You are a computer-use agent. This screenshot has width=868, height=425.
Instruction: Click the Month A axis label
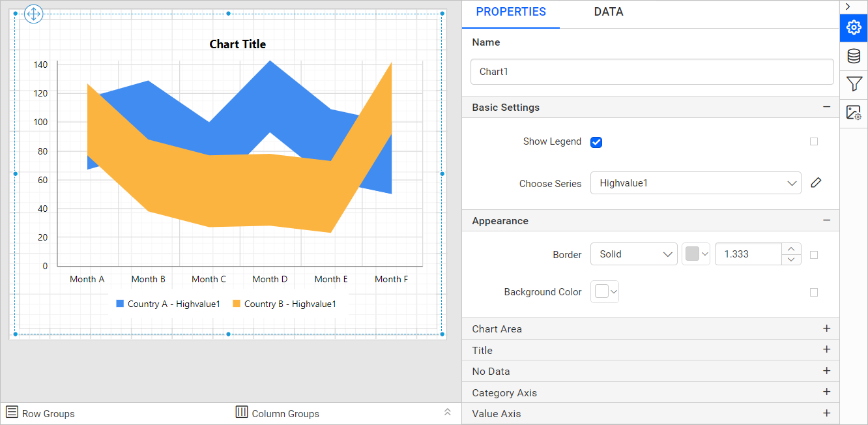[87, 279]
